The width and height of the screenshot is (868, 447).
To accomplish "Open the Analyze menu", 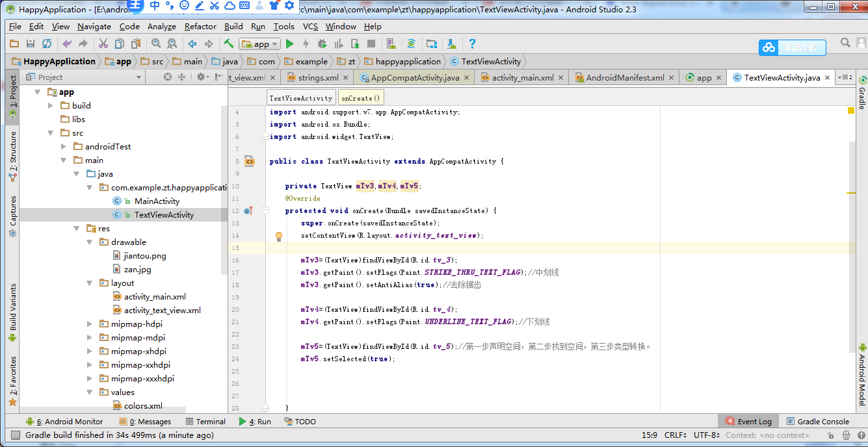I will tap(161, 26).
